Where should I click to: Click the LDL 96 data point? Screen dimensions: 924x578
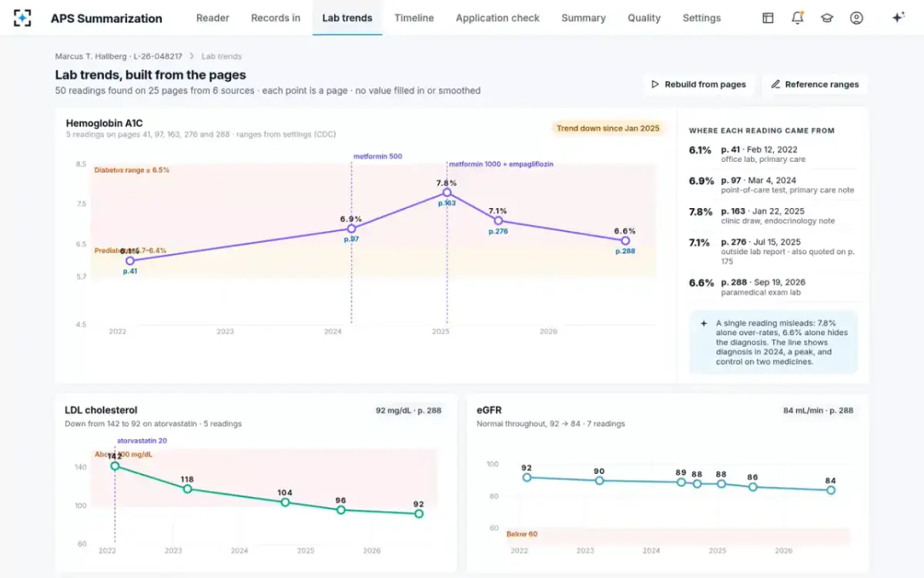(341, 510)
